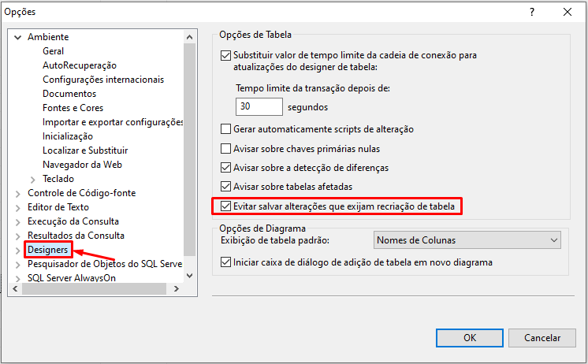
Task: Click the OK button
Action: coord(469,337)
